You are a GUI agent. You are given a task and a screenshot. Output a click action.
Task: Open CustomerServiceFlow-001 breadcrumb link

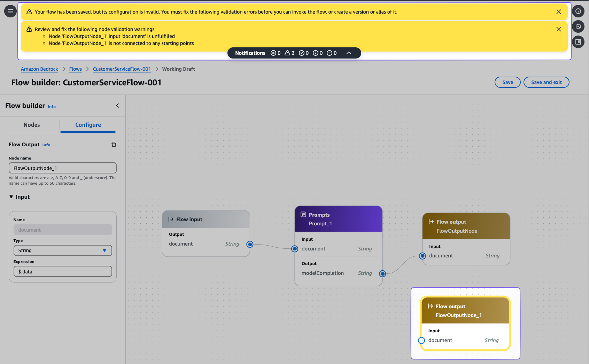122,69
